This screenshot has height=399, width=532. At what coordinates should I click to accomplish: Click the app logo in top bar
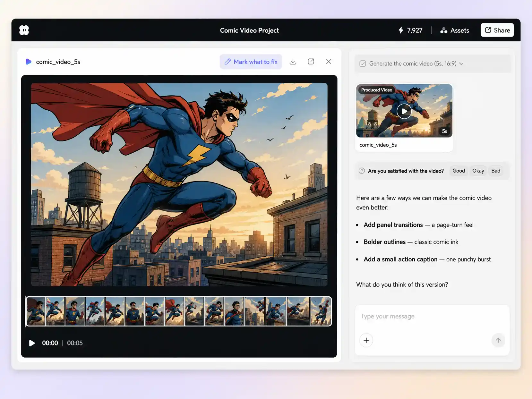24,30
